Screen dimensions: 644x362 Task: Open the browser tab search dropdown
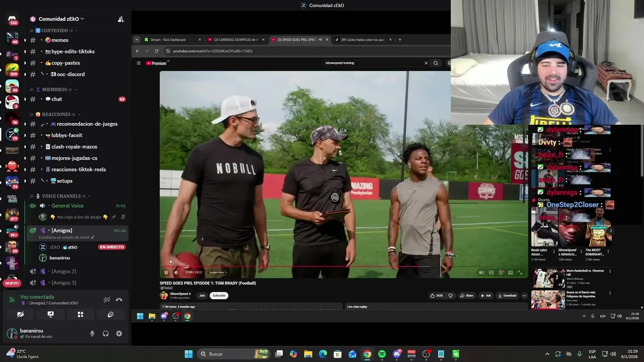136,40
